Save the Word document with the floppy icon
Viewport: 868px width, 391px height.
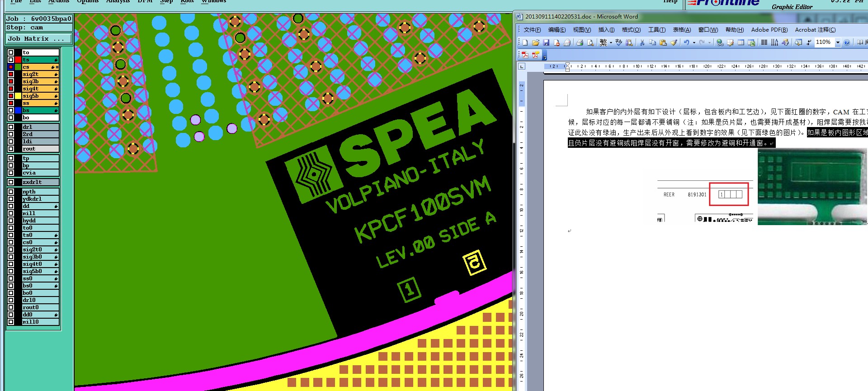[x=546, y=42]
